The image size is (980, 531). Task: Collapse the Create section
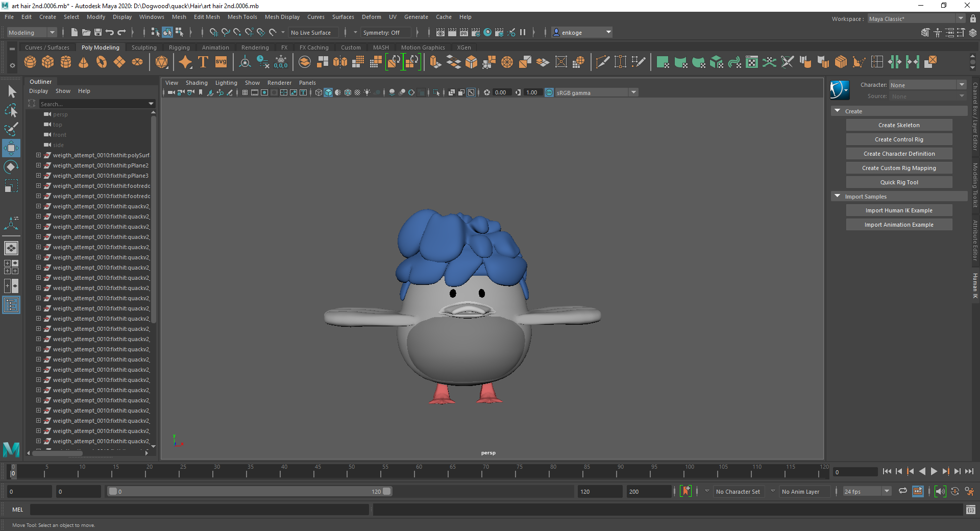pyautogui.click(x=837, y=111)
